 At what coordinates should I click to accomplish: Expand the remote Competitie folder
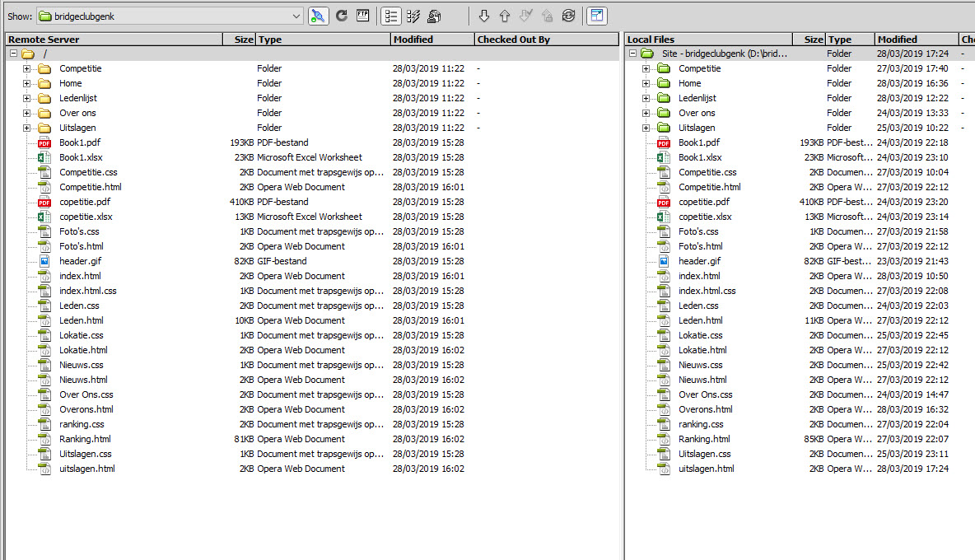pos(26,68)
